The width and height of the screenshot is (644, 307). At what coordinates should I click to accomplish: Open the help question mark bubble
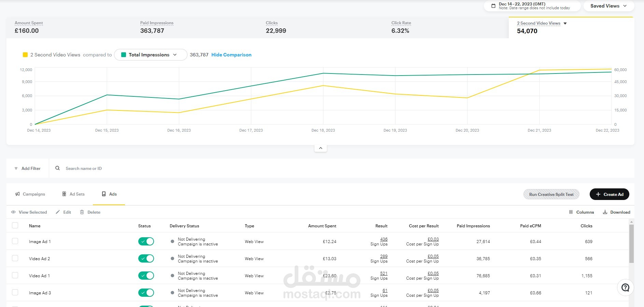625,288
